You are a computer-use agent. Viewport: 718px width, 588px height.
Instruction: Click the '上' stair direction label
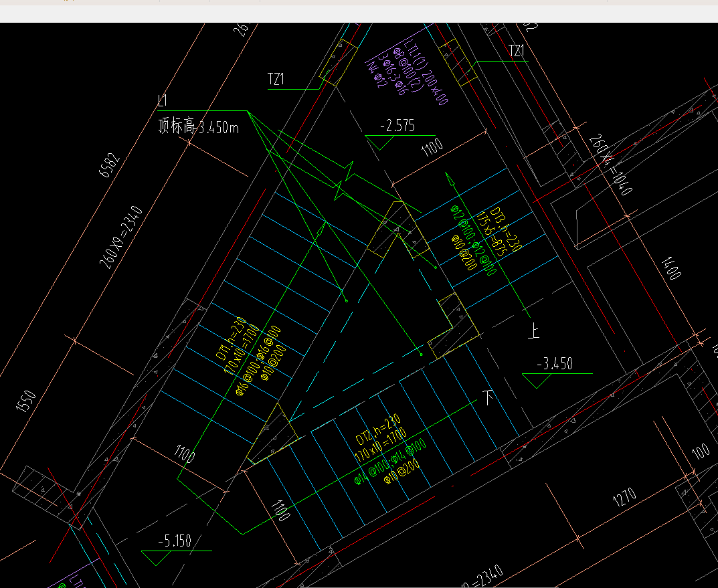point(534,330)
